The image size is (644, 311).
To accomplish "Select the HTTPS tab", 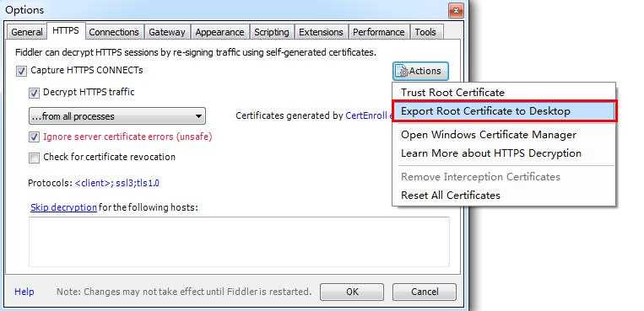I will click(66, 31).
